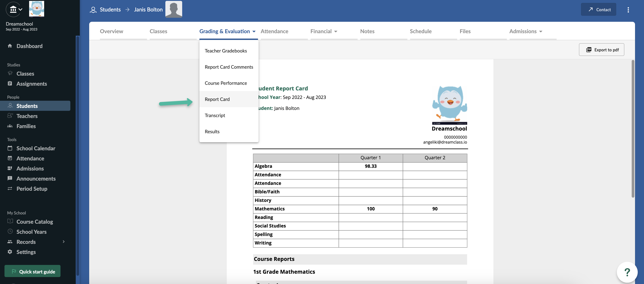Click the Teachers icon in sidebar
644x284 pixels.
click(10, 116)
